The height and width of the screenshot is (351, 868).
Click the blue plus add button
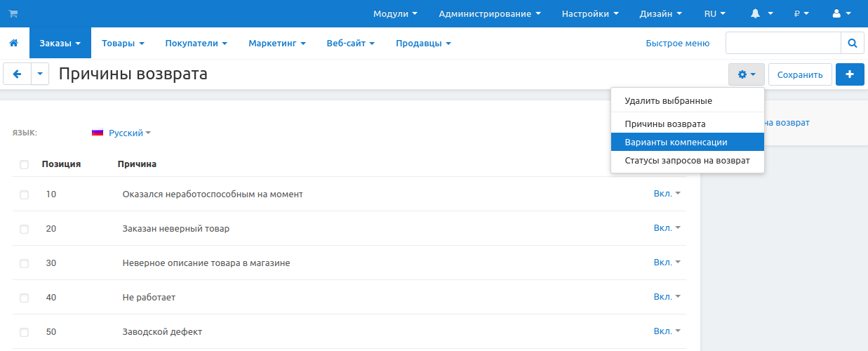pyautogui.click(x=850, y=74)
